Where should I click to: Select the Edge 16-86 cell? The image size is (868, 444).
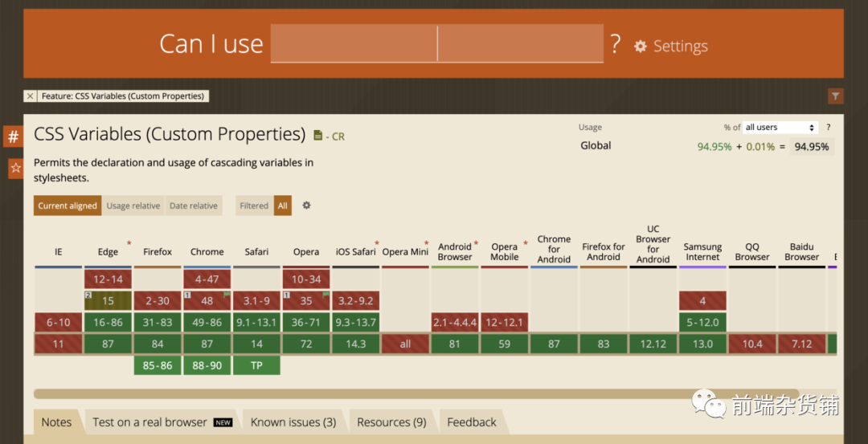pos(108,322)
